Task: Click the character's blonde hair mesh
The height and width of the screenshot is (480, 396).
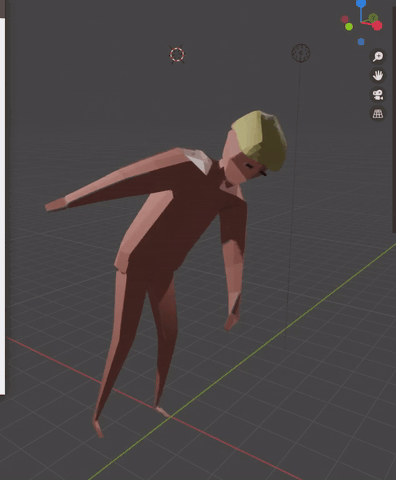Action: (262, 139)
